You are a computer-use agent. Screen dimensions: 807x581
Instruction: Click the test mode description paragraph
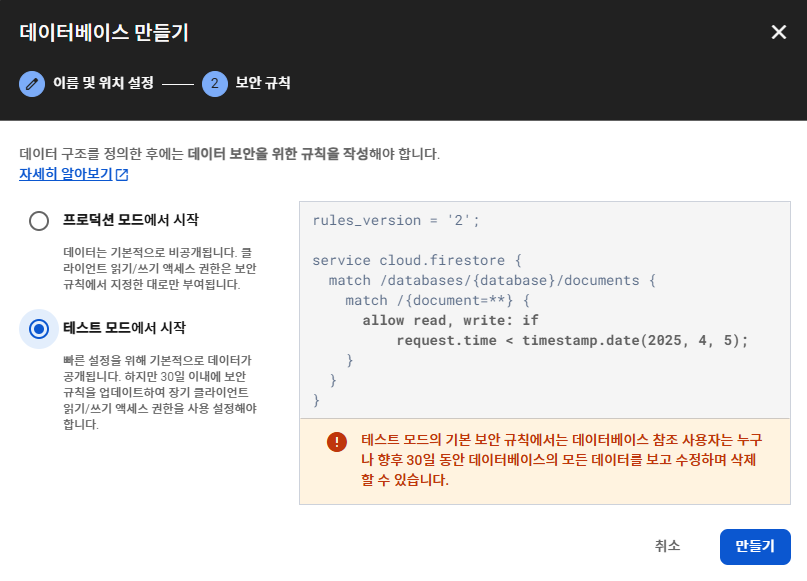160,392
